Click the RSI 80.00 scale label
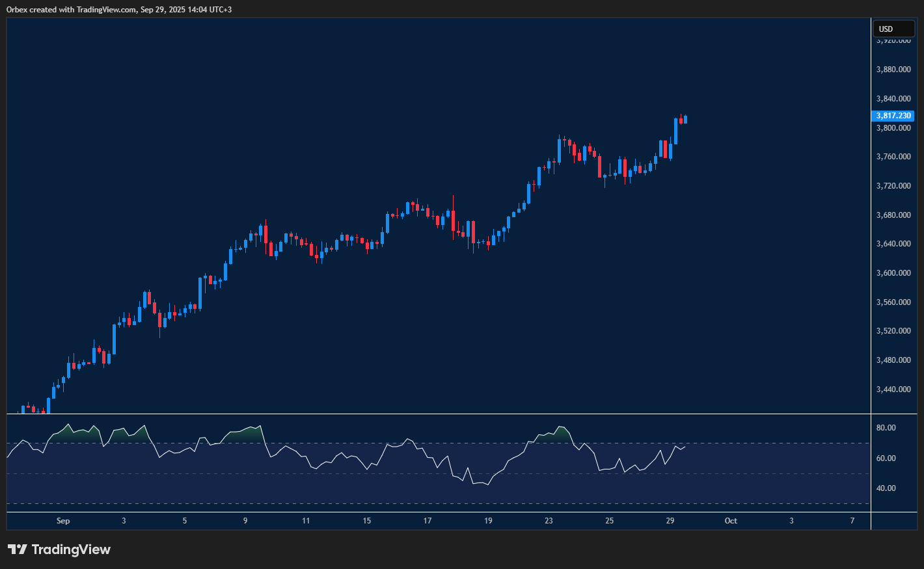 (886, 428)
